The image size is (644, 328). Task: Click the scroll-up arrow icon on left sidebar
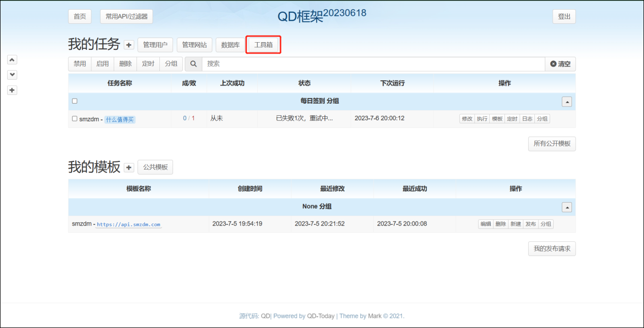point(13,59)
